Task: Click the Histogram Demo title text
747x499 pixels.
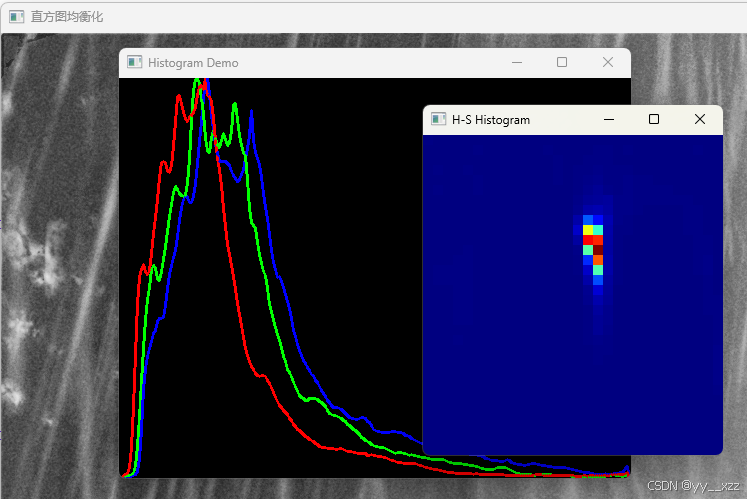Action: point(193,63)
